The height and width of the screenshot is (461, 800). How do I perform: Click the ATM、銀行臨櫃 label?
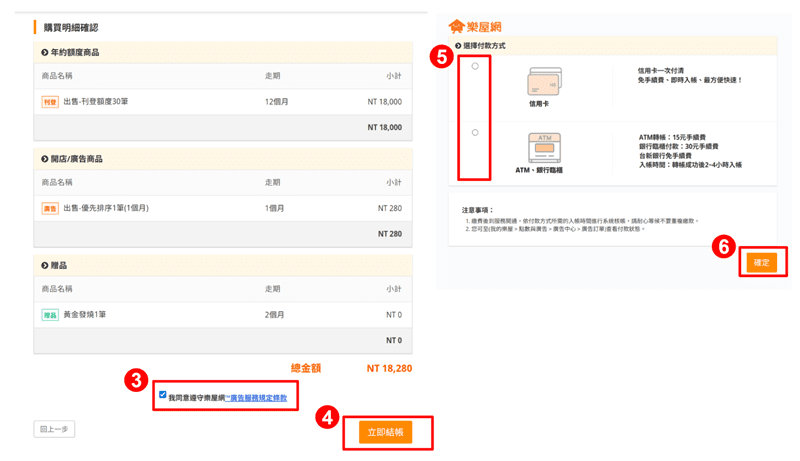(539, 170)
